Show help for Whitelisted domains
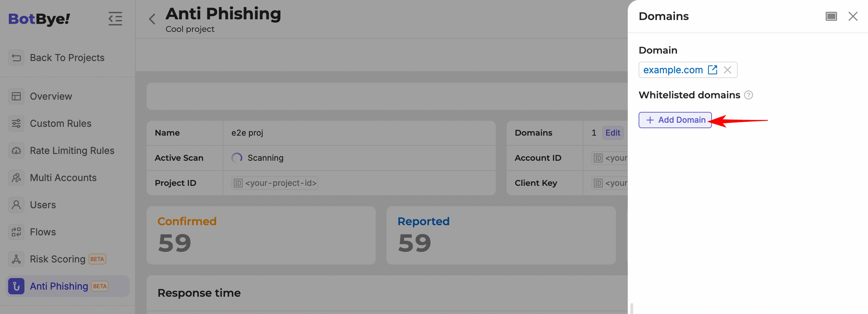 click(x=749, y=95)
